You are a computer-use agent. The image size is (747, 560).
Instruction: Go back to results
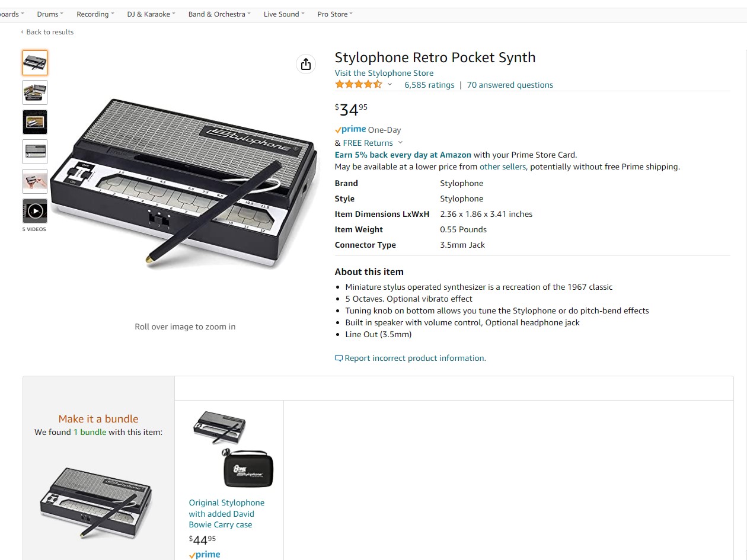click(49, 32)
